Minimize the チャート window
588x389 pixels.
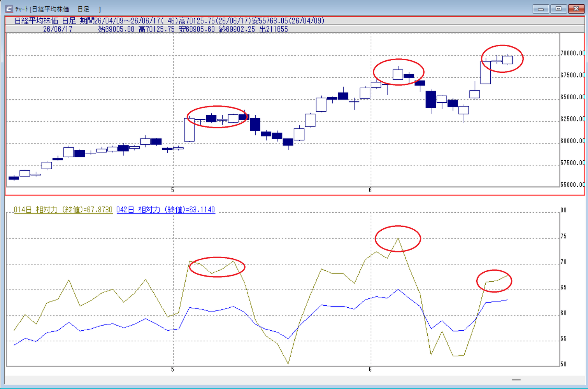click(x=541, y=9)
